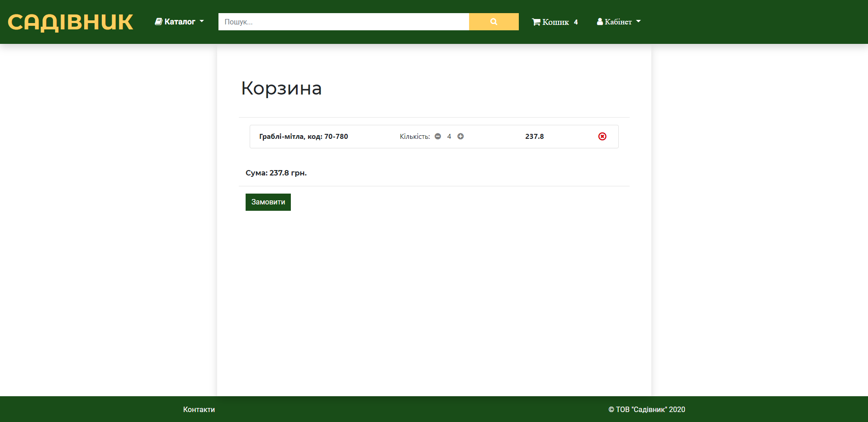
Task: Decrease item quantity with the minus icon
Action: click(437, 136)
